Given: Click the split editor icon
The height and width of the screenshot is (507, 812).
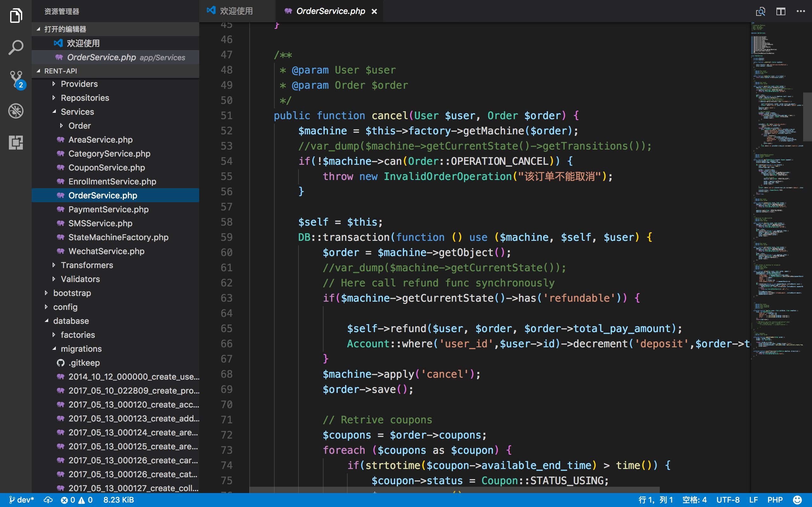Looking at the screenshot, I should (781, 11).
